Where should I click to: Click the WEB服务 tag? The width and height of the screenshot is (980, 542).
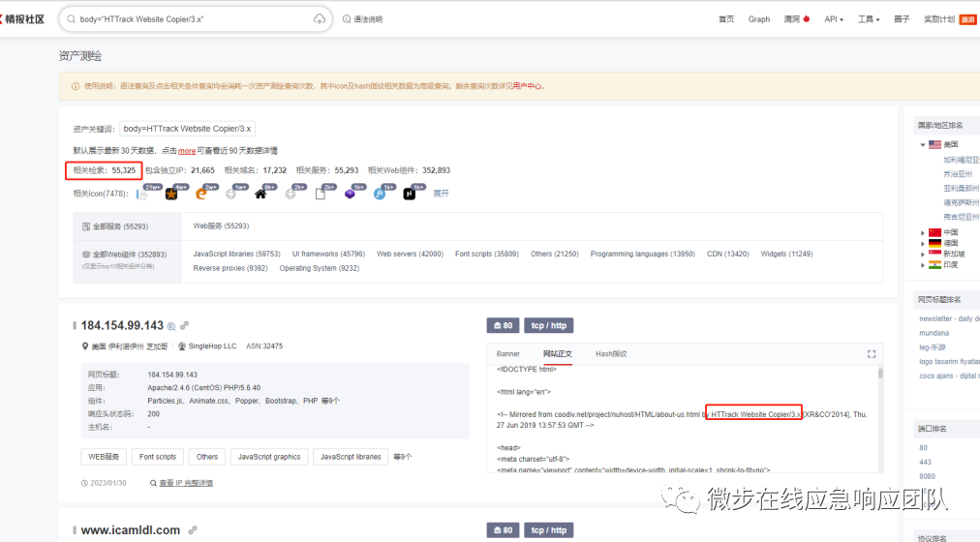[x=104, y=457]
